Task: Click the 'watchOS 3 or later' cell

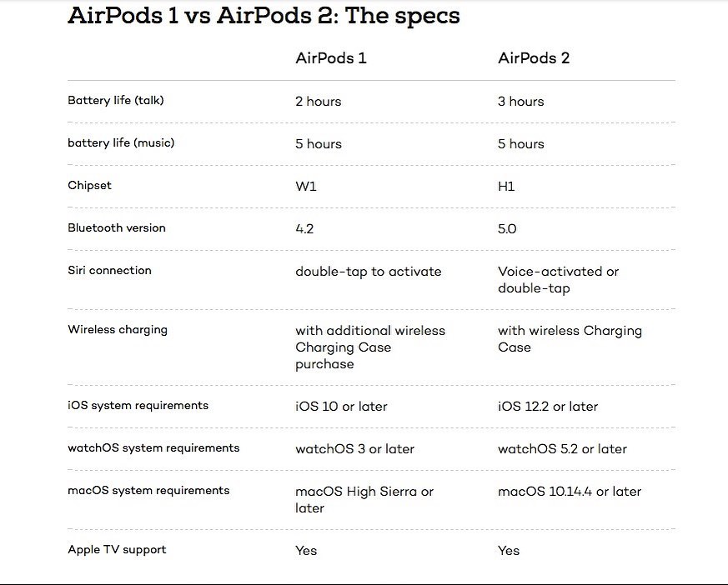Action: [354, 448]
